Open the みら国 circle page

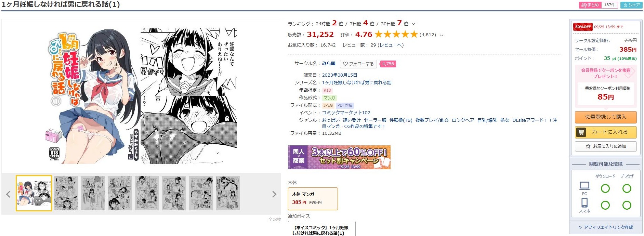tap(329, 64)
